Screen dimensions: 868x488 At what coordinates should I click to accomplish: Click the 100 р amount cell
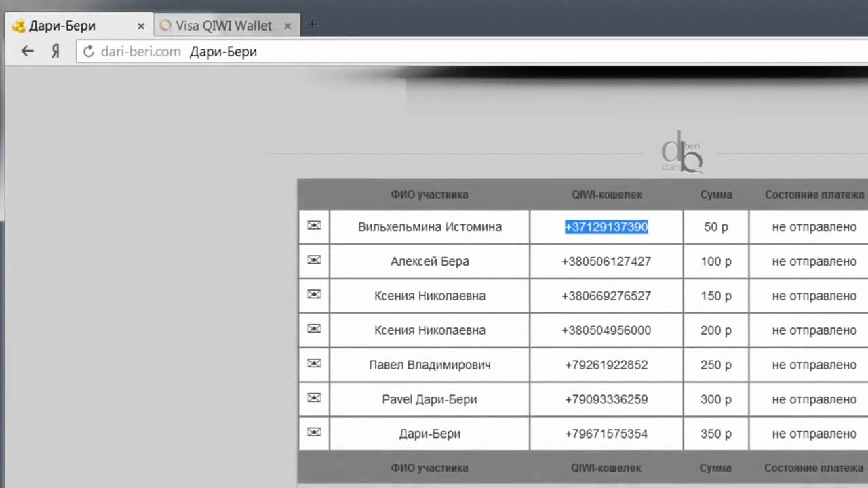coord(716,262)
